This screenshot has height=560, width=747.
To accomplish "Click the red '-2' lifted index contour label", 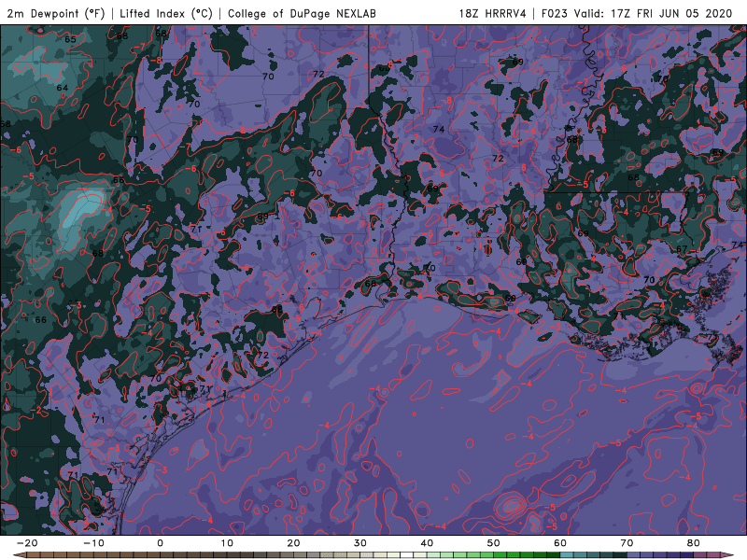I will click(36, 410).
